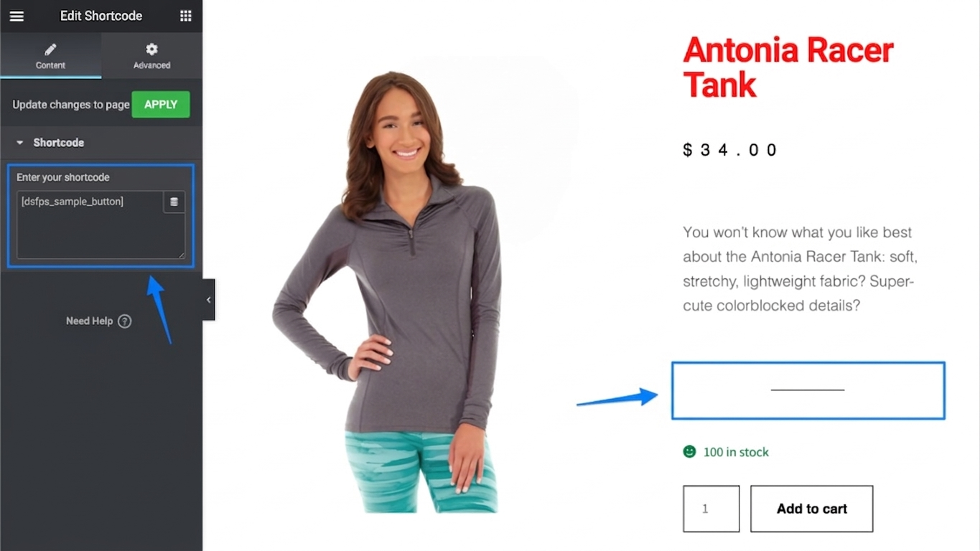Click the gear icon on the Advanced tab
This screenshot has height=551, width=980.
[x=151, y=50]
